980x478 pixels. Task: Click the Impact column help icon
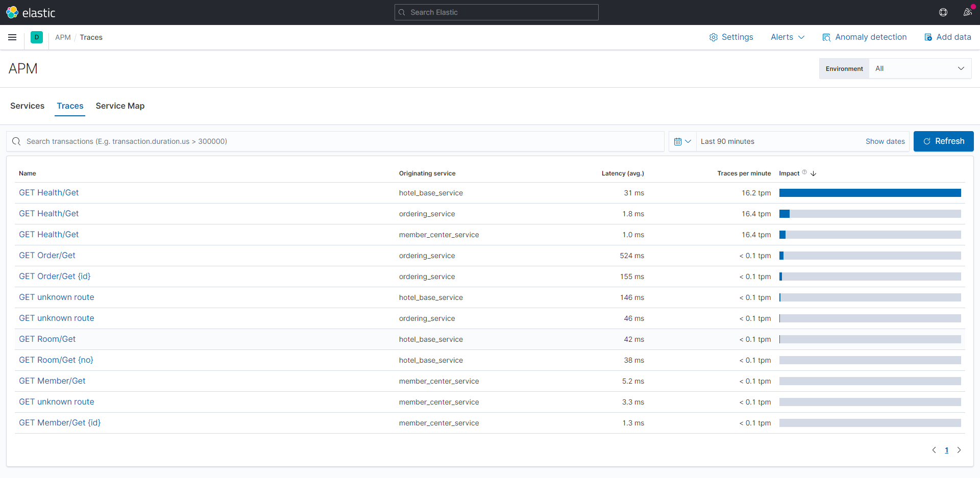pyautogui.click(x=804, y=172)
